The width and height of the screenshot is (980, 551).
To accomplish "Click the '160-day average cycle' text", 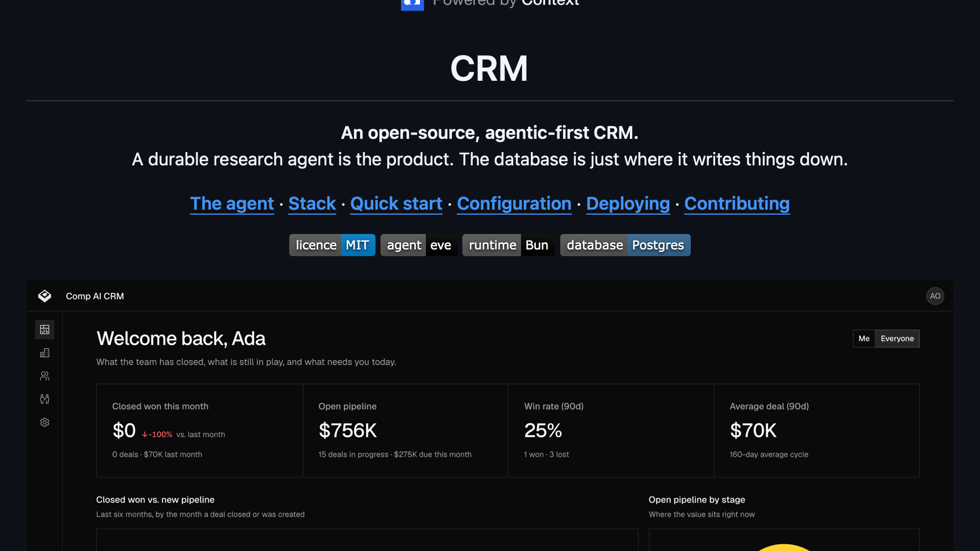I will click(x=769, y=454).
